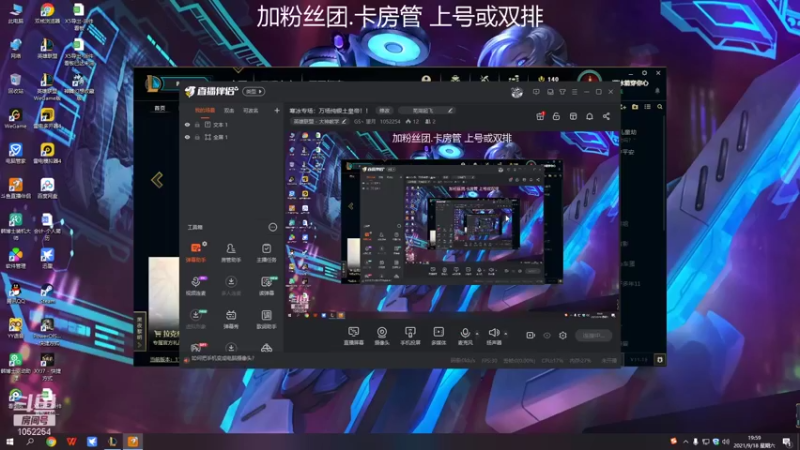The height and width of the screenshot is (450, 800).
Task: Add a 手机投屏 phone cast source
Action: [x=410, y=336]
